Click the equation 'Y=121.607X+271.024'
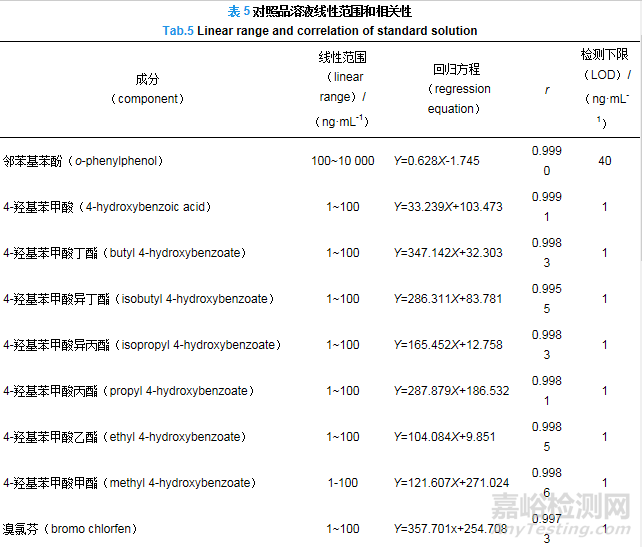This screenshot has width=642, height=547. tap(452, 483)
